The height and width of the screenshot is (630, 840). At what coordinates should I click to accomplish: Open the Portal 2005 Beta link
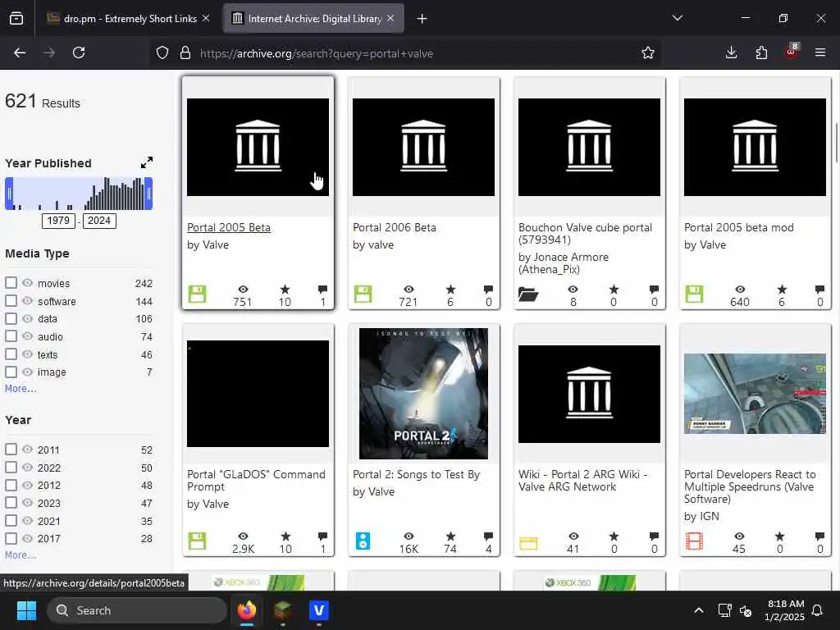pos(229,227)
